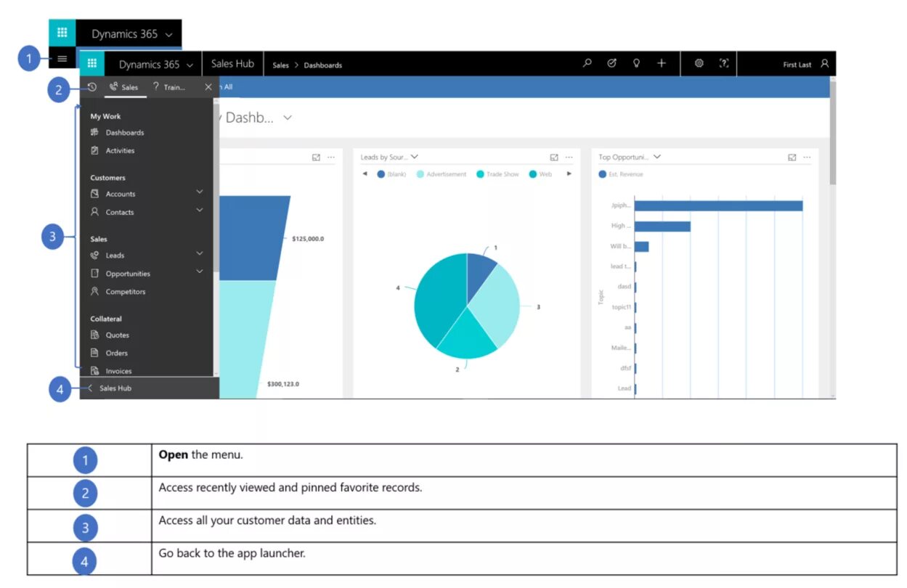Expand the Leads by Source chart
This screenshot has height=588, width=907.
click(554, 157)
